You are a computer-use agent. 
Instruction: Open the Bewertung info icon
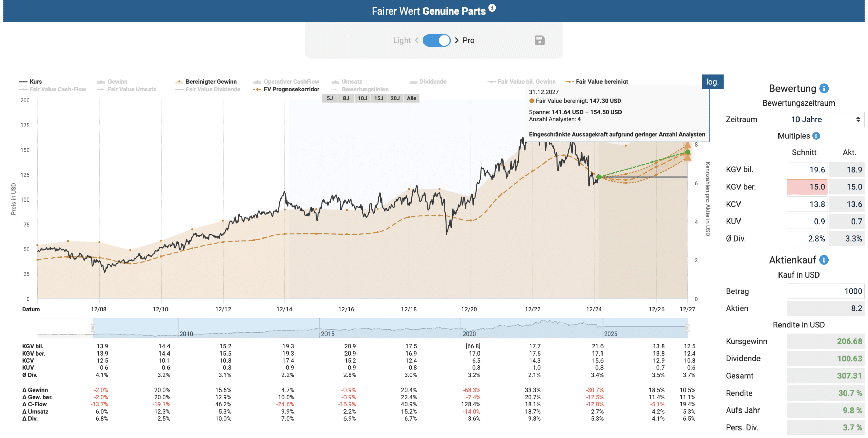824,89
